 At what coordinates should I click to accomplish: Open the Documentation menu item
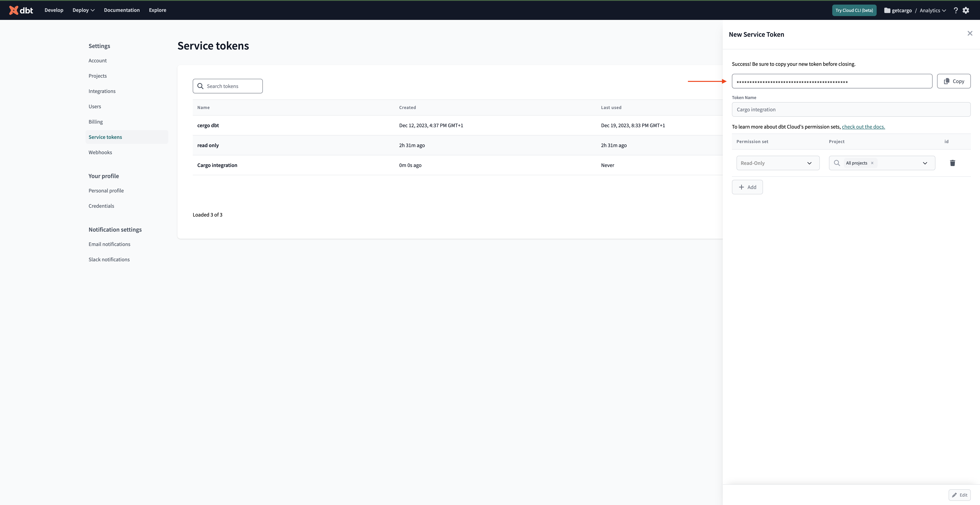[122, 10]
